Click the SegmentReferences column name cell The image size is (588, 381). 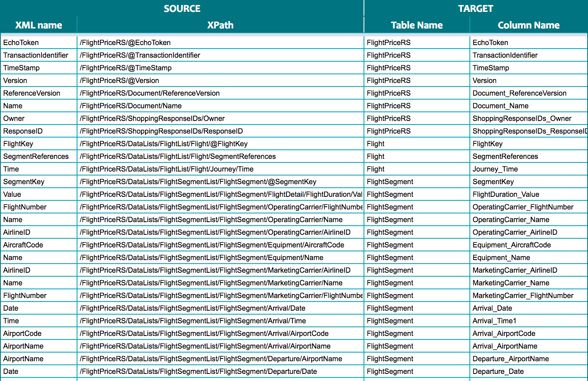[529, 156]
